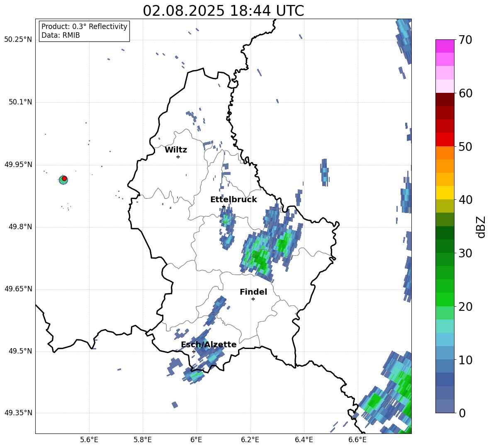Click the colorbar label 10

pyautogui.click(x=466, y=360)
